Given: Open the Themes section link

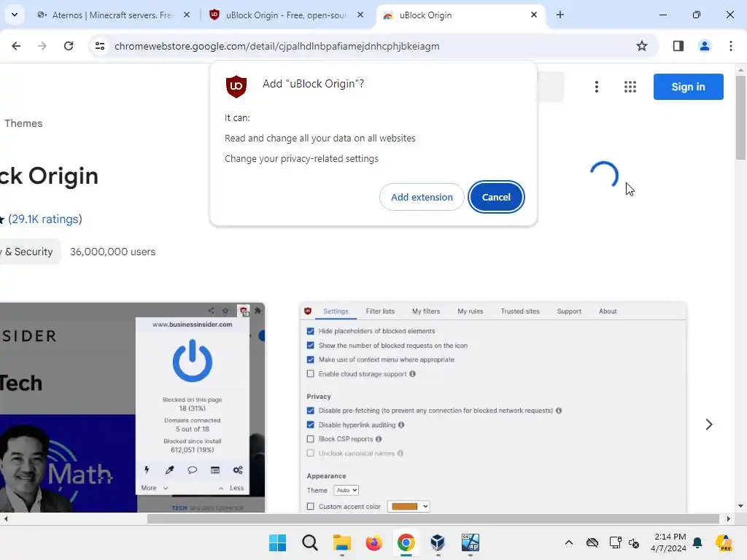Looking at the screenshot, I should tap(23, 123).
